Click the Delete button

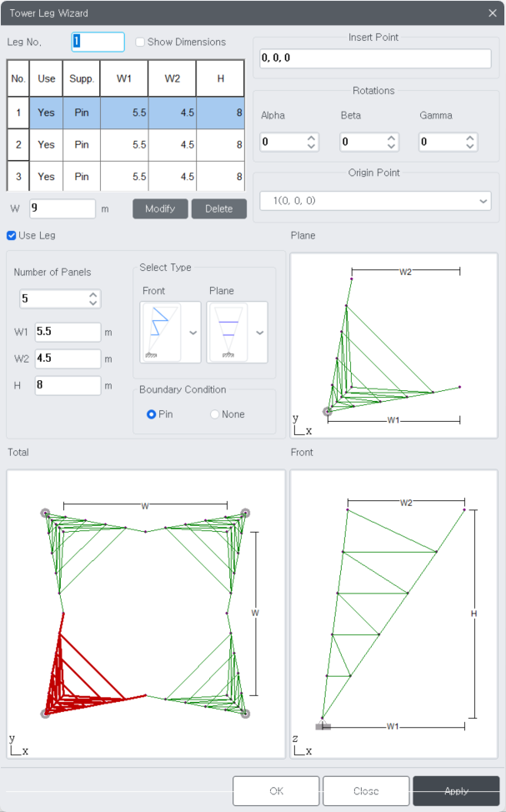[x=218, y=208]
